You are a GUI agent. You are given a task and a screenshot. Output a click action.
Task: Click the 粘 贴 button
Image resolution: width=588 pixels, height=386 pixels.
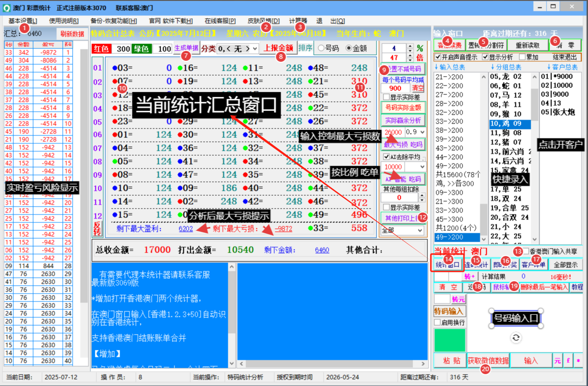pos(451,360)
